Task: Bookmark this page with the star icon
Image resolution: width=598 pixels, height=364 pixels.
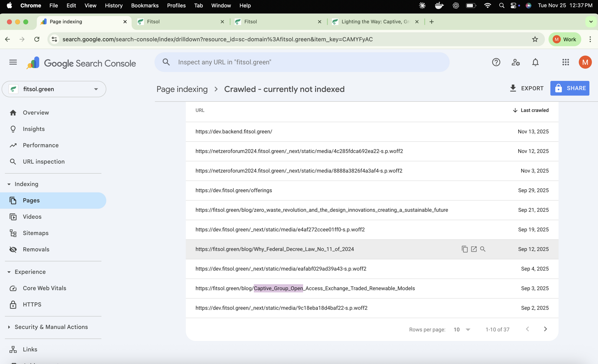Action: pyautogui.click(x=535, y=39)
